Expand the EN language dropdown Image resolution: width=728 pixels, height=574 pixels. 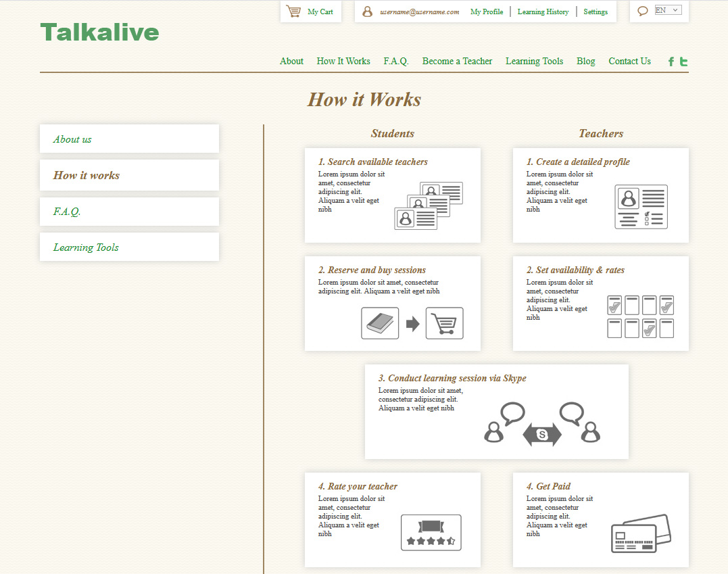(x=668, y=10)
